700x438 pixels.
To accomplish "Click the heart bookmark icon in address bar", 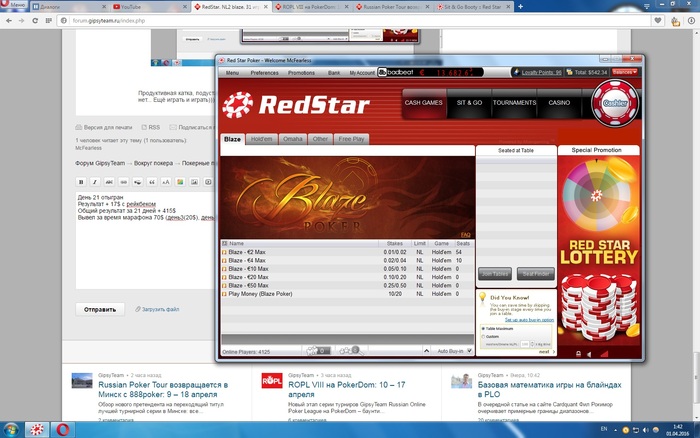I will 658,21.
